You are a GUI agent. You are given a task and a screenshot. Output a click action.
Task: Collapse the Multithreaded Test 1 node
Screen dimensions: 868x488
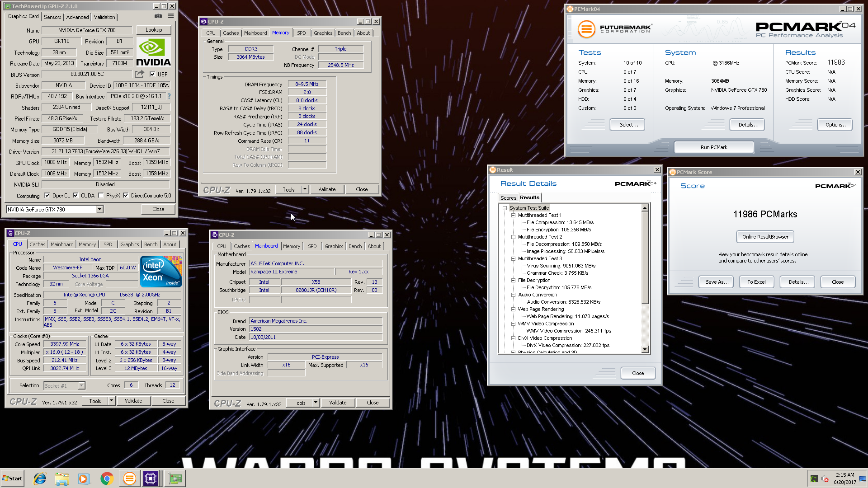514,216
